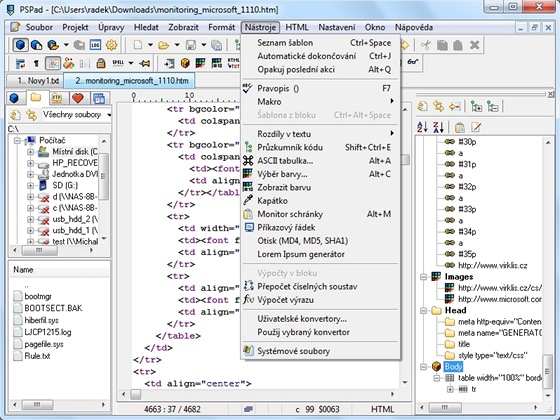The height and width of the screenshot is (420, 560).
Task: Open the dropdown arrow beside new file icon
Action: click(x=150, y=45)
